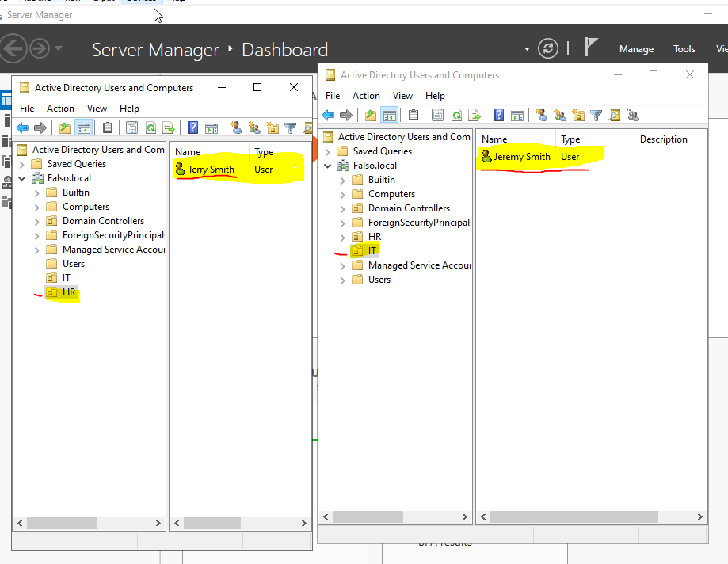Open Server Manager navigation history dropdown arrow
The image size is (728, 564).
(59, 48)
